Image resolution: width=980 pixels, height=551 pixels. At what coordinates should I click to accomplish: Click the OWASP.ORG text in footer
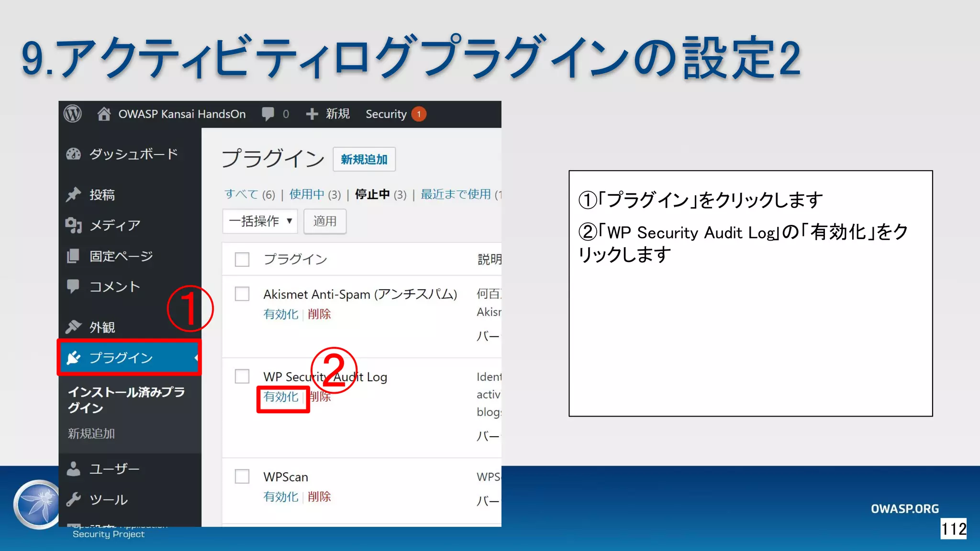pos(905,509)
